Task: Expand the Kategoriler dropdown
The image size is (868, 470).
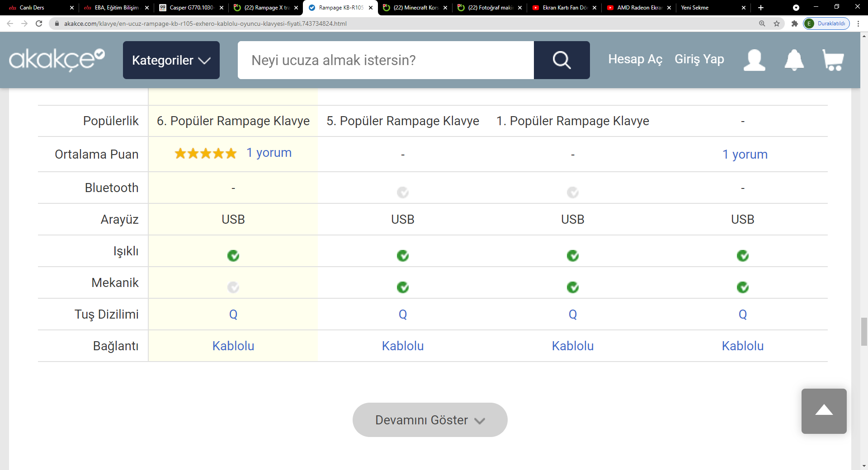Action: (x=171, y=60)
